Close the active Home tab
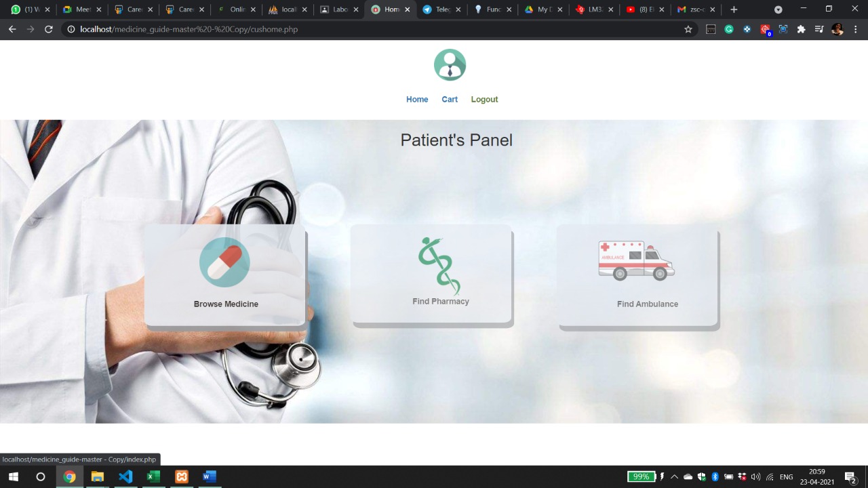Screen dimensions: 868x488 pyautogui.click(x=408, y=9)
